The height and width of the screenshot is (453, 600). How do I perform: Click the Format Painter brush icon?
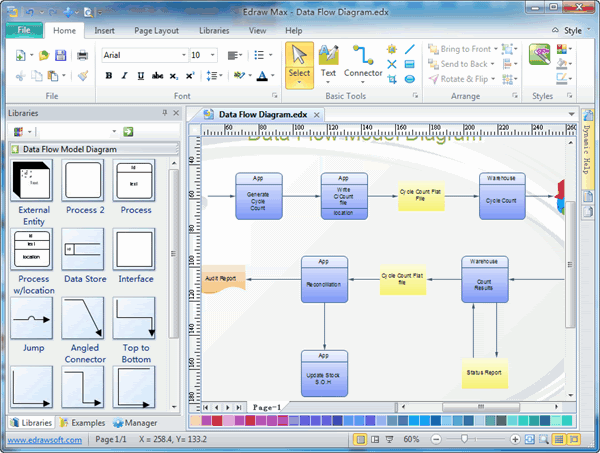click(x=83, y=76)
